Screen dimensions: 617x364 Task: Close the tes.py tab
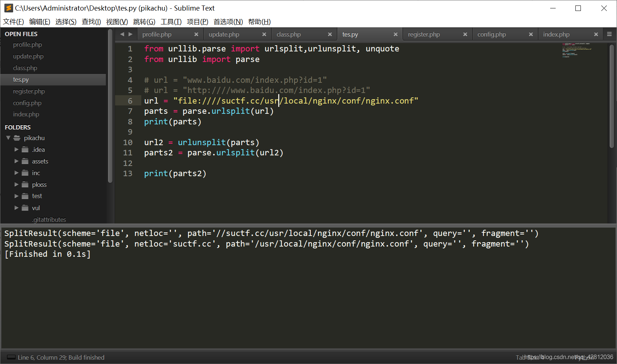coord(396,34)
